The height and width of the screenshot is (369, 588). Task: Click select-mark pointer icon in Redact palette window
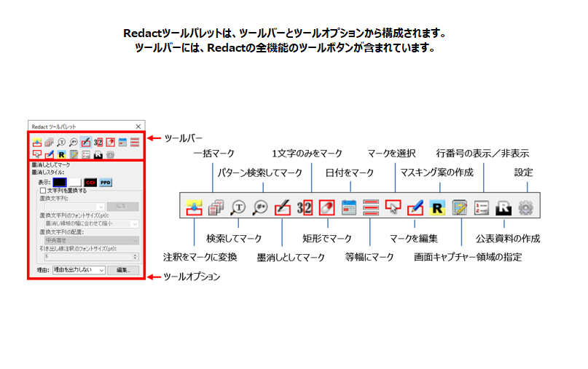[x=36, y=154]
